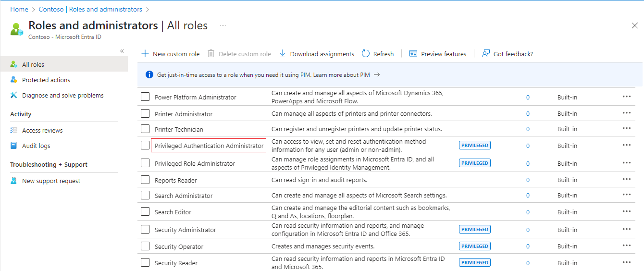
Task: Click the Download assignments arrow icon
Action: [x=283, y=54]
